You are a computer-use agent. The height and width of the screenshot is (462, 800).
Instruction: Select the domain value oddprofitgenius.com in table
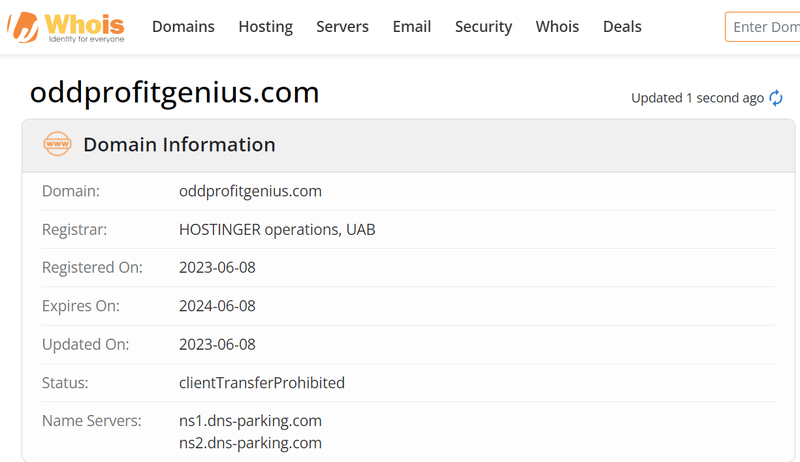coord(250,191)
